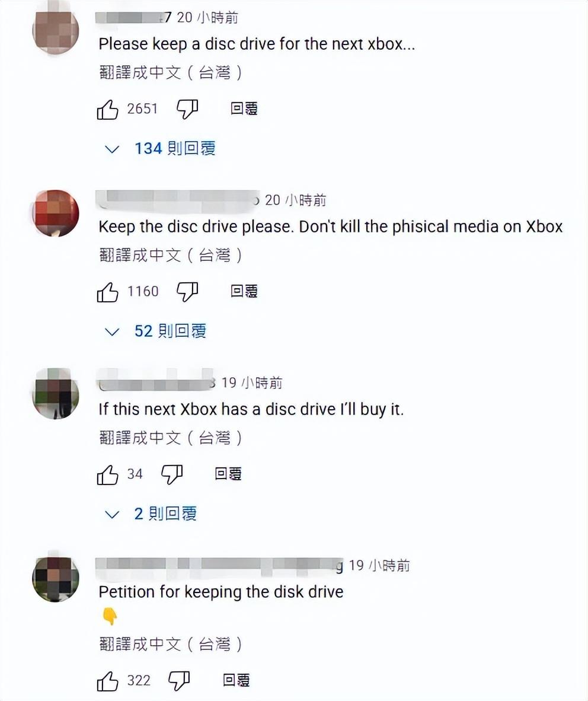Expand the 52 則回覆 replies thread
Viewport: 588px width, 701px height.
click(x=155, y=331)
